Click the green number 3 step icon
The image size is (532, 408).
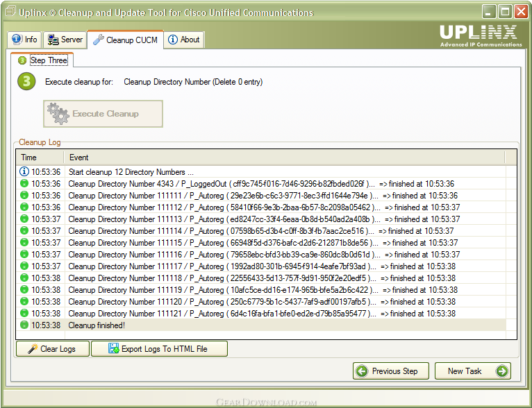26,82
